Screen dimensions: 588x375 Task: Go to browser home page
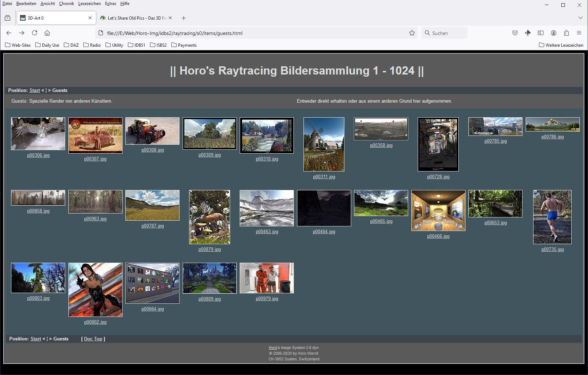(47, 33)
